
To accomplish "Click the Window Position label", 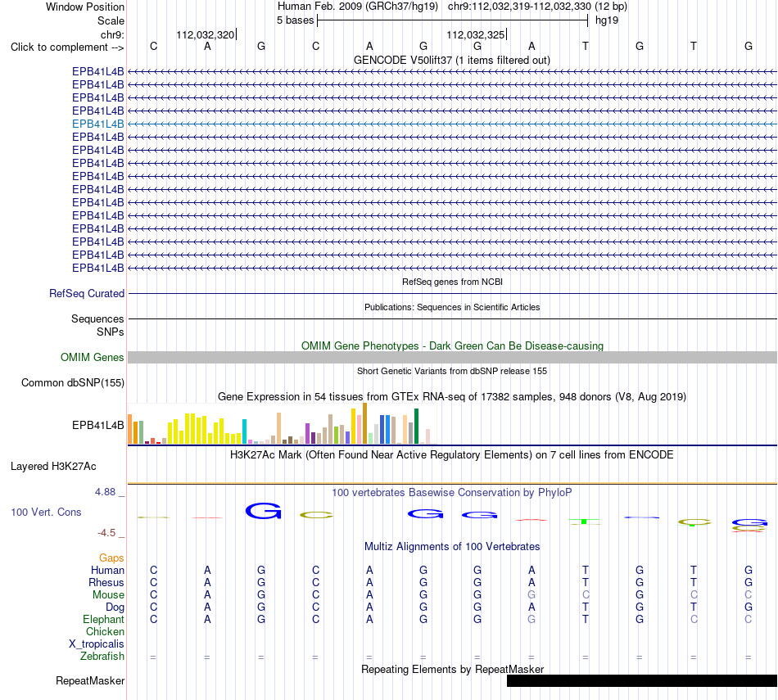I will (x=85, y=7).
